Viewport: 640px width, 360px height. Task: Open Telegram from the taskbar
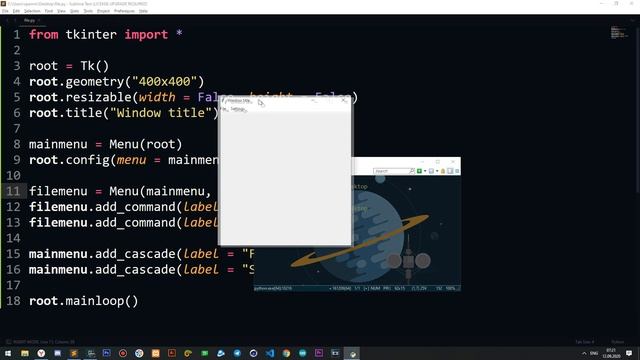pyautogui.click(x=237, y=353)
